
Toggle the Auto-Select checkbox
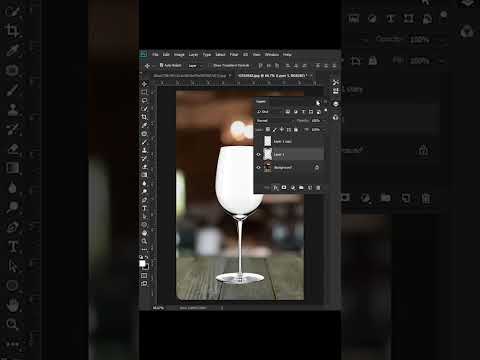161,65
